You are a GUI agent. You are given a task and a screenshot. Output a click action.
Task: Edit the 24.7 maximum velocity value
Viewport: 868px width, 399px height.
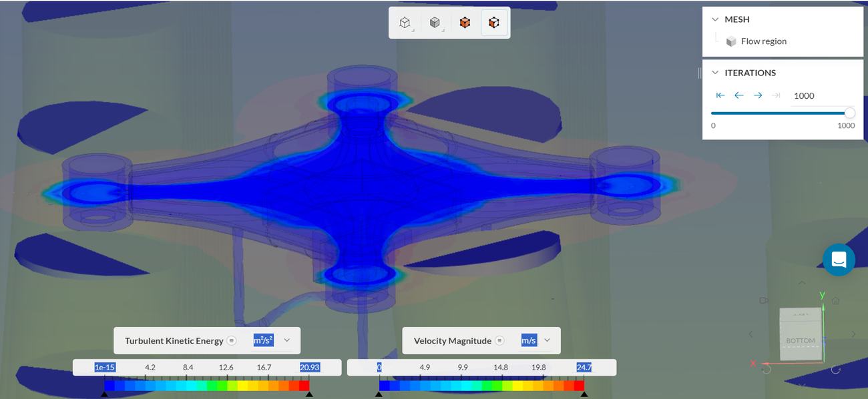click(x=584, y=367)
